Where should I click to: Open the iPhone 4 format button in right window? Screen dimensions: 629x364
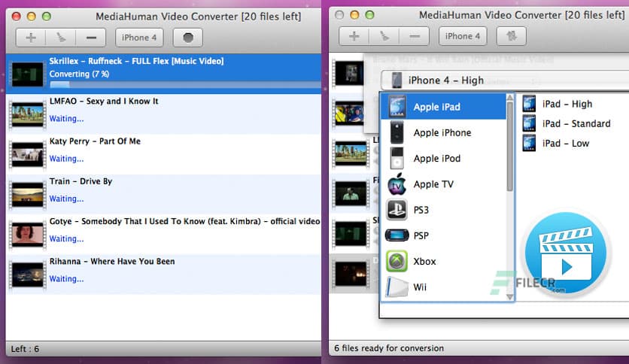pos(463,36)
